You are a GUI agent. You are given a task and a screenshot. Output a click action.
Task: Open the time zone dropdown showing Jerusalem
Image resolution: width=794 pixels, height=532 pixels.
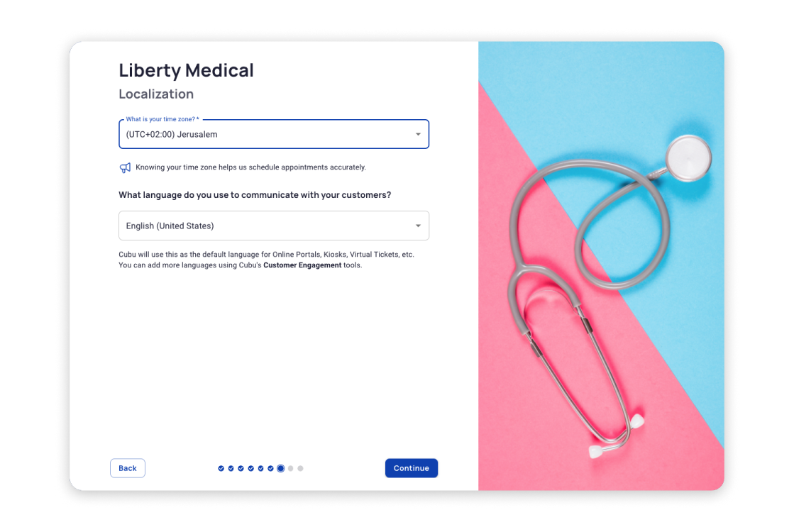point(274,134)
